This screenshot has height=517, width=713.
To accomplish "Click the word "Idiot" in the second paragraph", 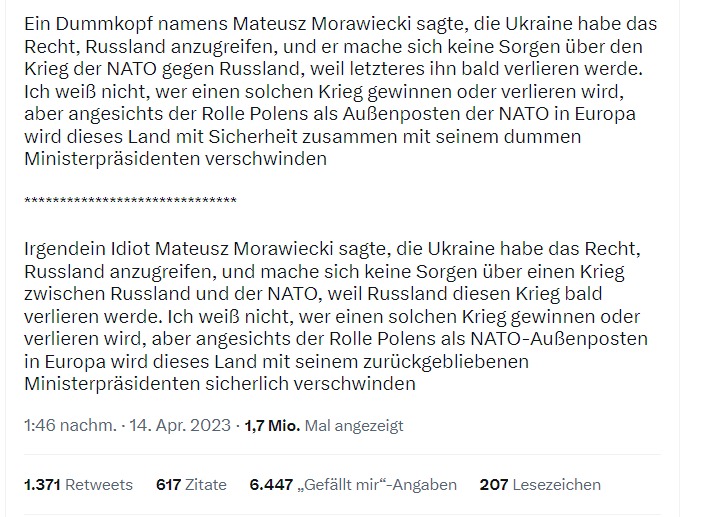I will [140, 248].
